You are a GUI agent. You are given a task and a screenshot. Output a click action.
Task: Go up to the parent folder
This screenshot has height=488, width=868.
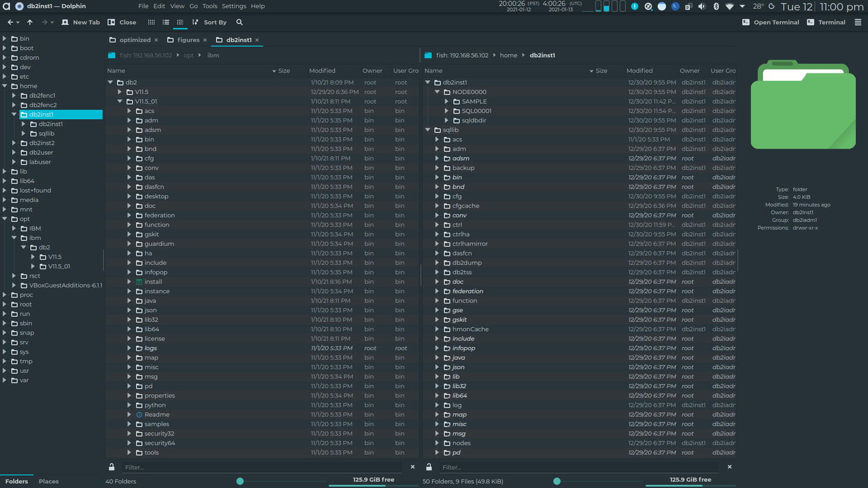point(30,22)
